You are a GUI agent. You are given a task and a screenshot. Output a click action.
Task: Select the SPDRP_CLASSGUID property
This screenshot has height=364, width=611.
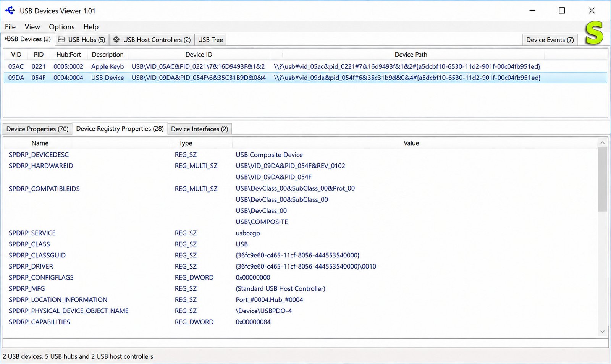click(x=37, y=255)
